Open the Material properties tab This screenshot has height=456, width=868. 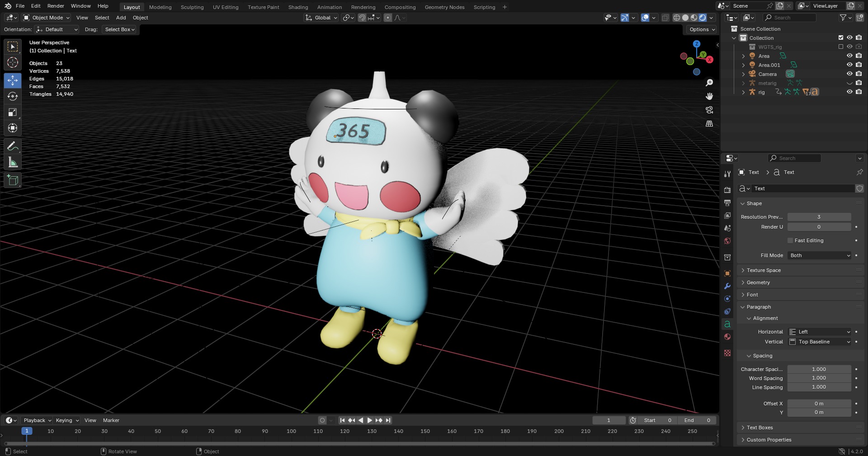(727, 337)
